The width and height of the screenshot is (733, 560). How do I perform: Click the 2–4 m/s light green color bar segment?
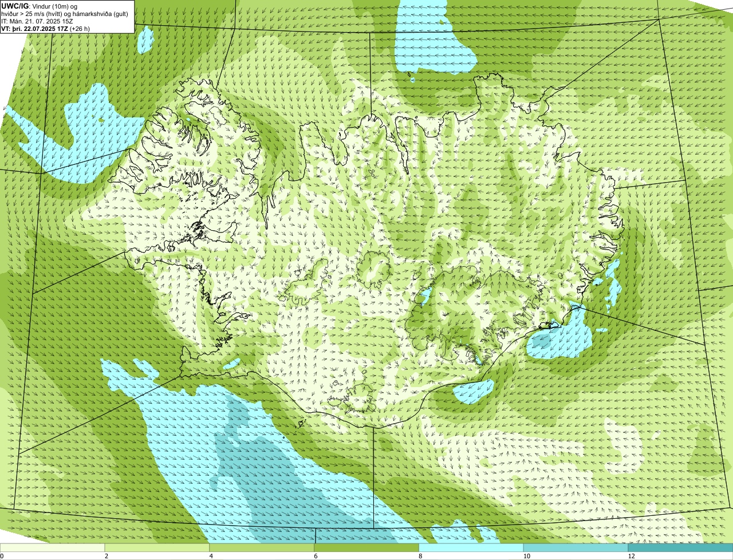tap(157, 547)
